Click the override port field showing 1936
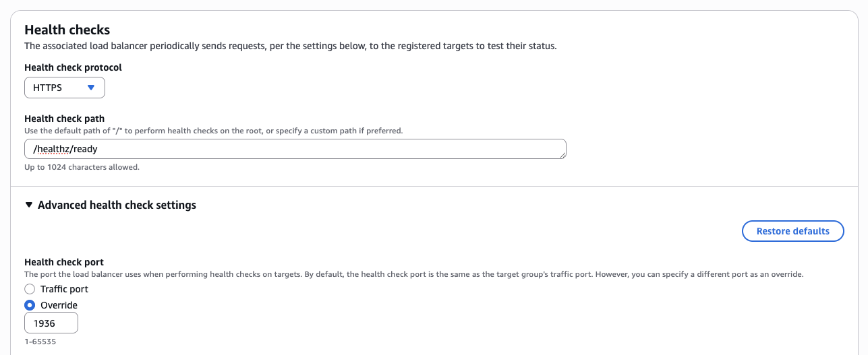Viewport: 868px width, 355px height. pos(51,323)
